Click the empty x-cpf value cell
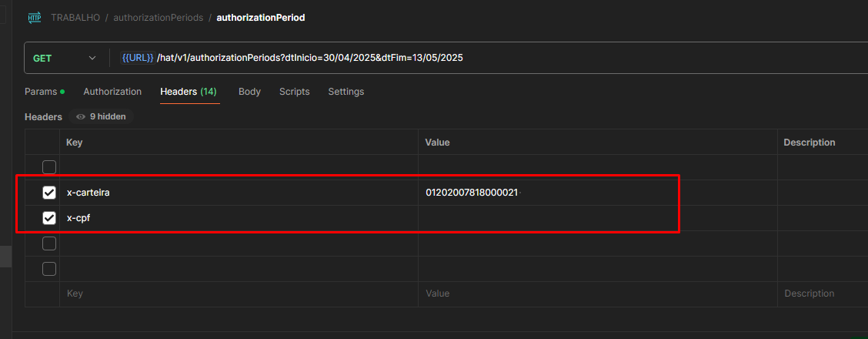The width and height of the screenshot is (868, 339). pos(539,218)
